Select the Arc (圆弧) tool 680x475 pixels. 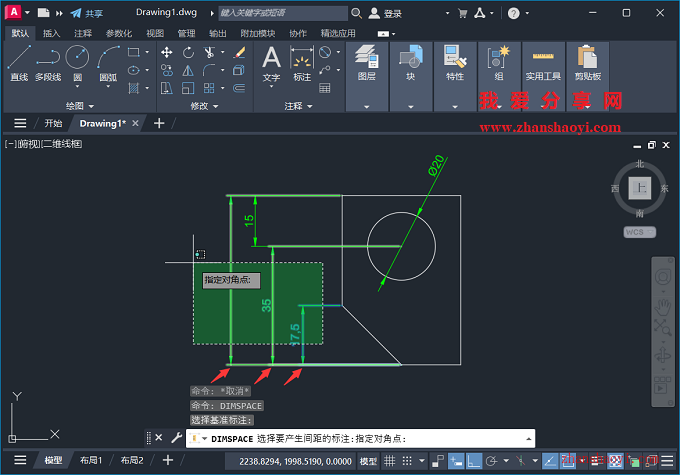tap(108, 62)
